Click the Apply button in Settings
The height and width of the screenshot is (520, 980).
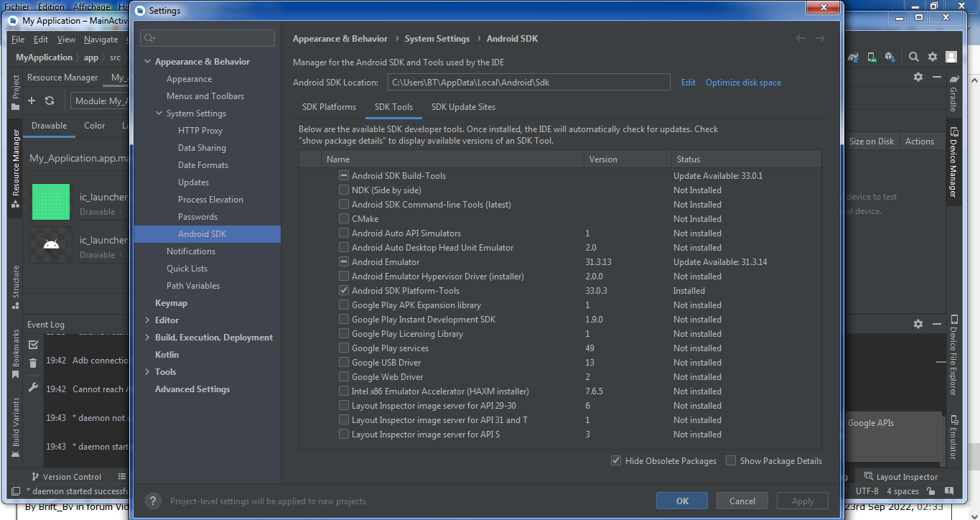tap(803, 501)
